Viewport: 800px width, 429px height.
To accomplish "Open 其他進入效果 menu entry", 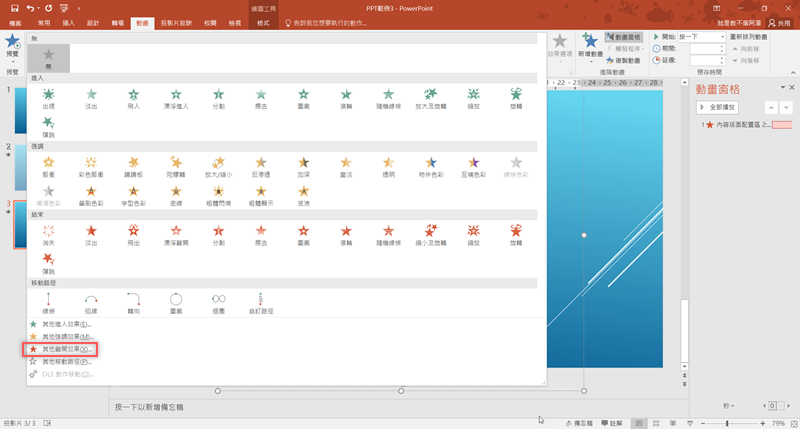I will [60, 324].
